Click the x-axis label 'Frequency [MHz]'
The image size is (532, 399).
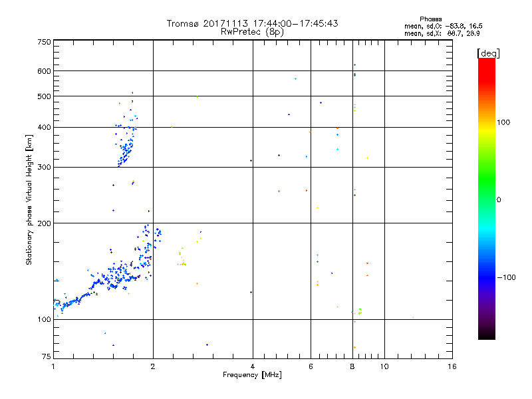(252, 375)
